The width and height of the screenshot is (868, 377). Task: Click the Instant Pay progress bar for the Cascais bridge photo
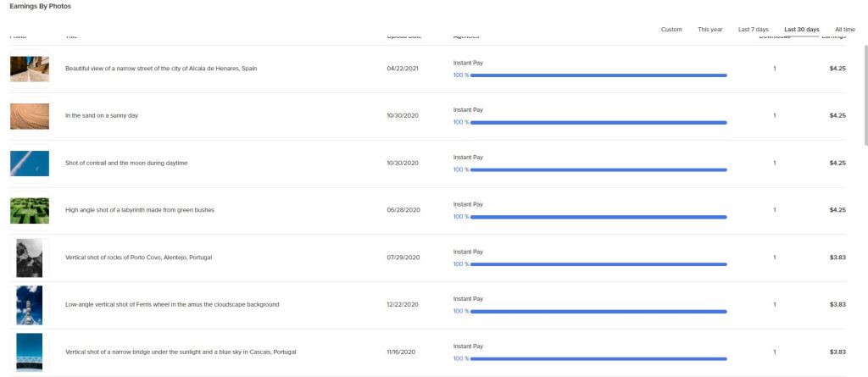(x=598, y=358)
